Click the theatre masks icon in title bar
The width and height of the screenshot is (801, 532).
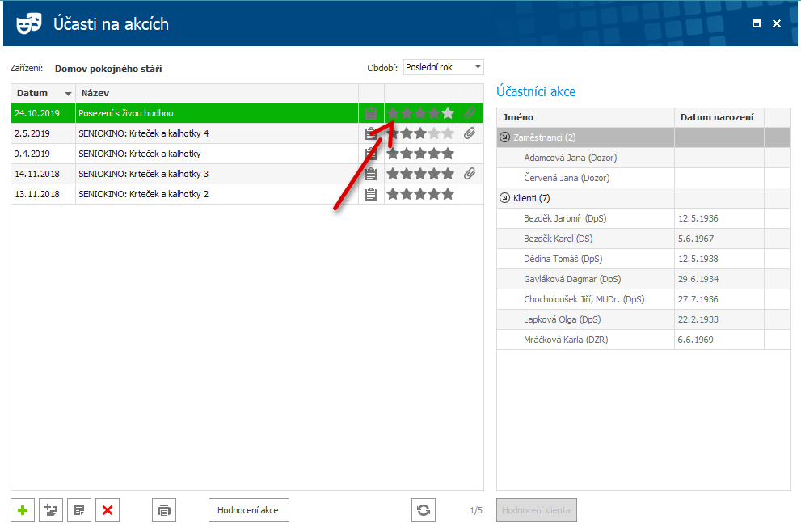[x=28, y=23]
